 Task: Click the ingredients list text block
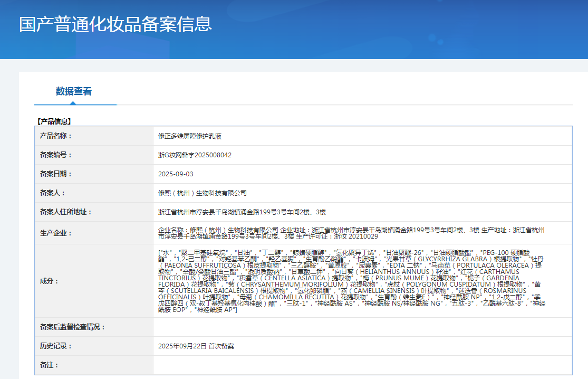click(x=351, y=281)
